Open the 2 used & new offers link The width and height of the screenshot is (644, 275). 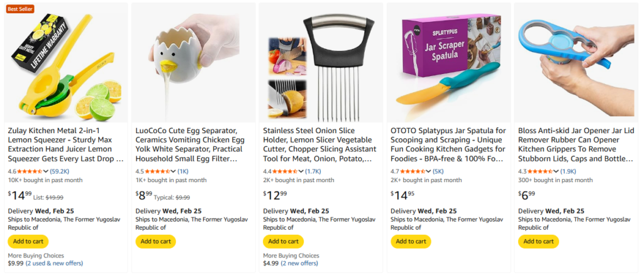(x=55, y=264)
